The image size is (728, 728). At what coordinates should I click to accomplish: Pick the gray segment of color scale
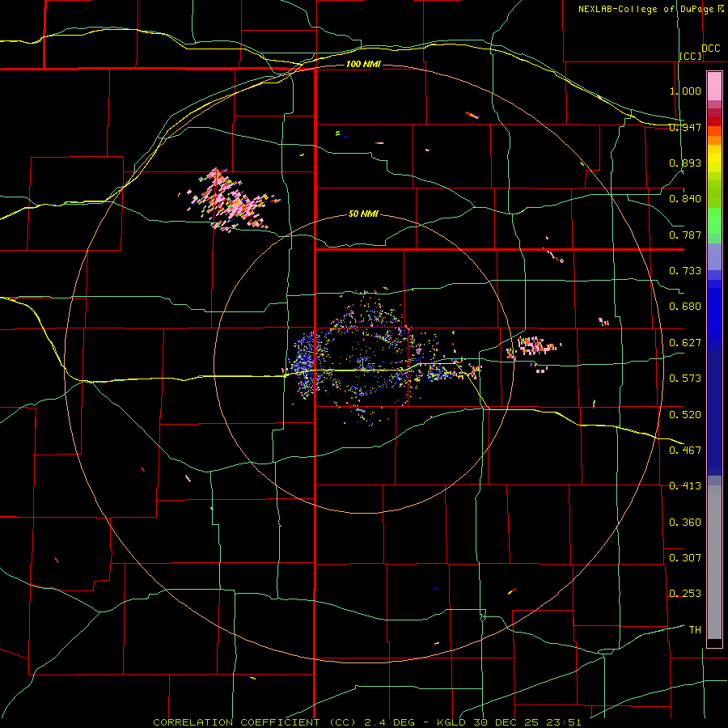[714, 562]
